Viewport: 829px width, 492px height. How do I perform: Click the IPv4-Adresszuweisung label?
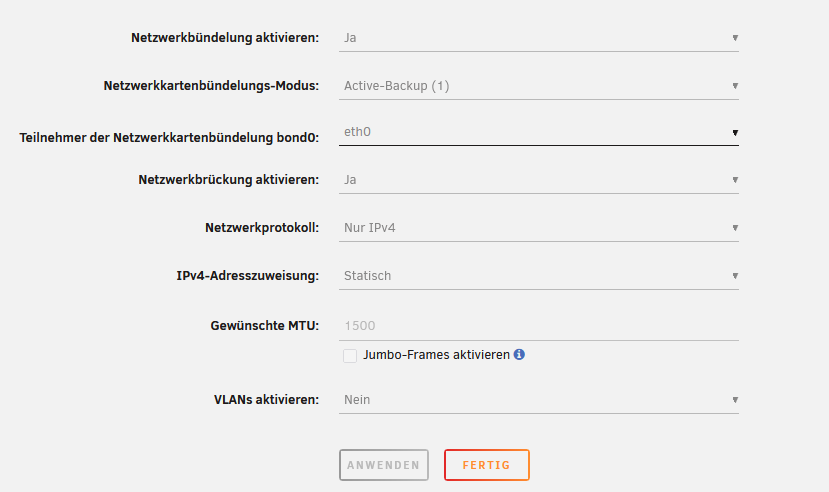[248, 276]
